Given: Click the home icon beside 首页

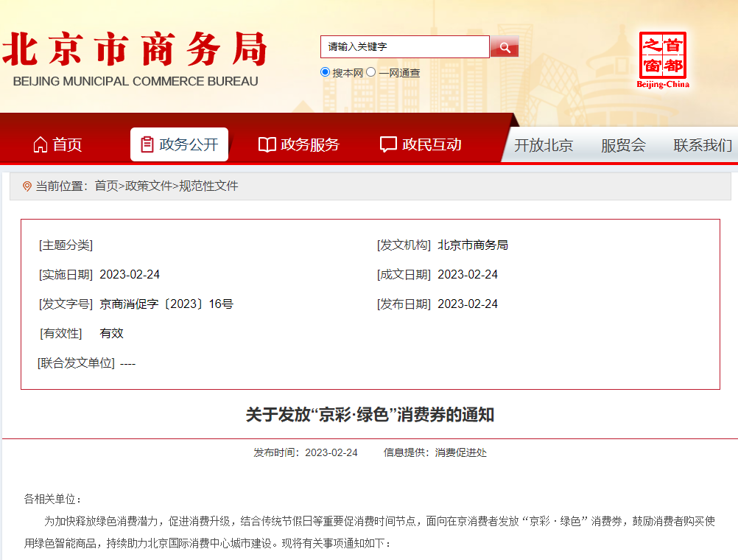Looking at the screenshot, I should click(x=42, y=145).
